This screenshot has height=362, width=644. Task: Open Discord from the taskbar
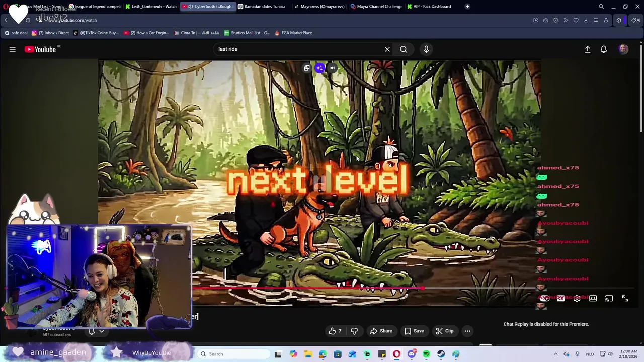click(412, 354)
